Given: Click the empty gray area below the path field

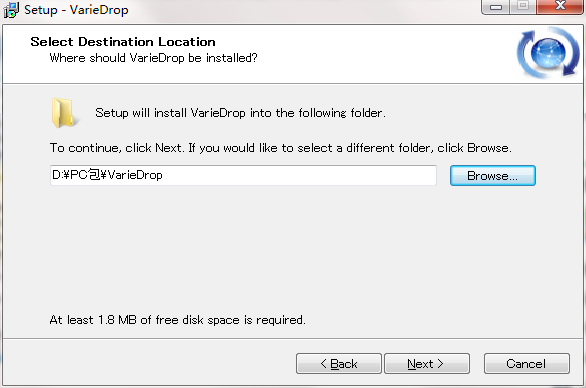Looking at the screenshot, I should [x=292, y=247].
